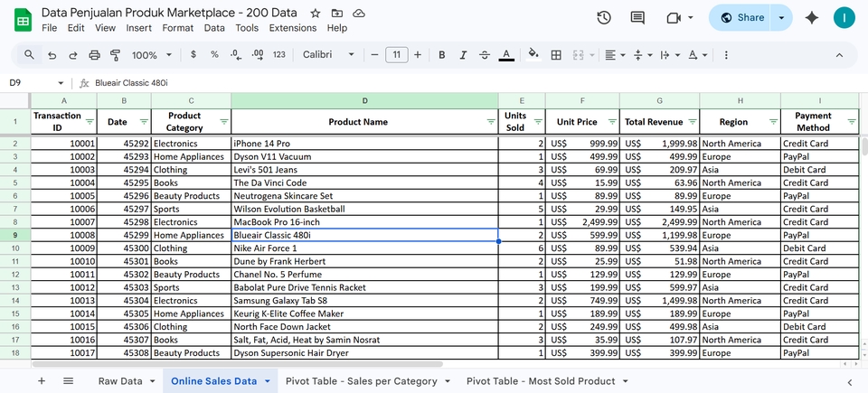The height and width of the screenshot is (393, 868).
Task: Search the menus magnifier icon
Action: [29, 55]
